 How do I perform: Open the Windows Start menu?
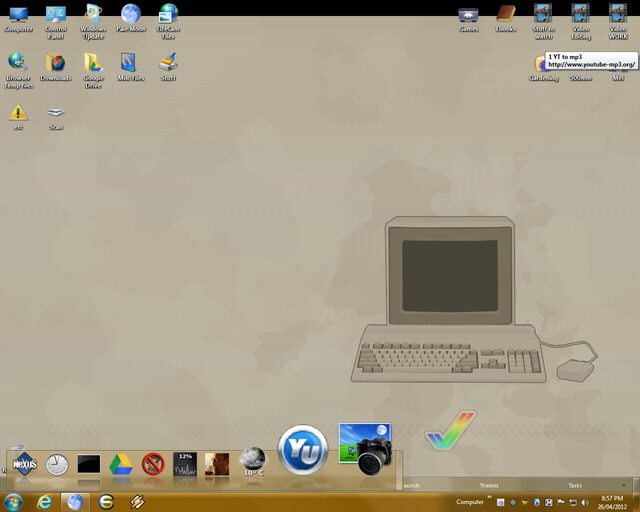tap(13, 502)
